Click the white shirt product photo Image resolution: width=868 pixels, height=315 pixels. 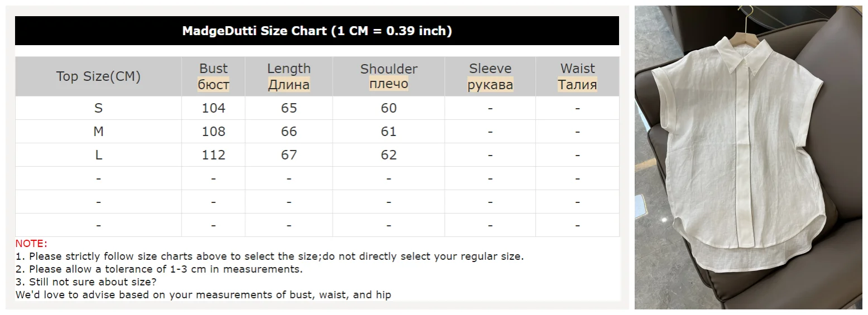tap(748, 157)
